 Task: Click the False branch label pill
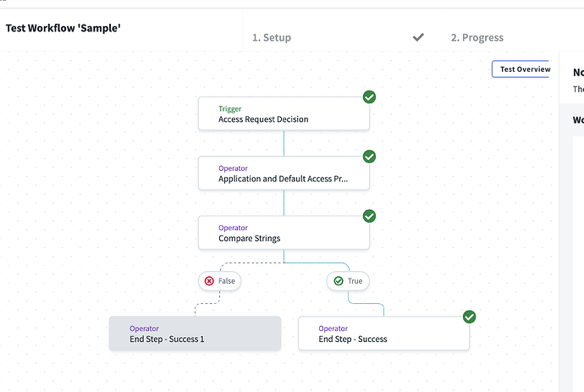point(219,280)
